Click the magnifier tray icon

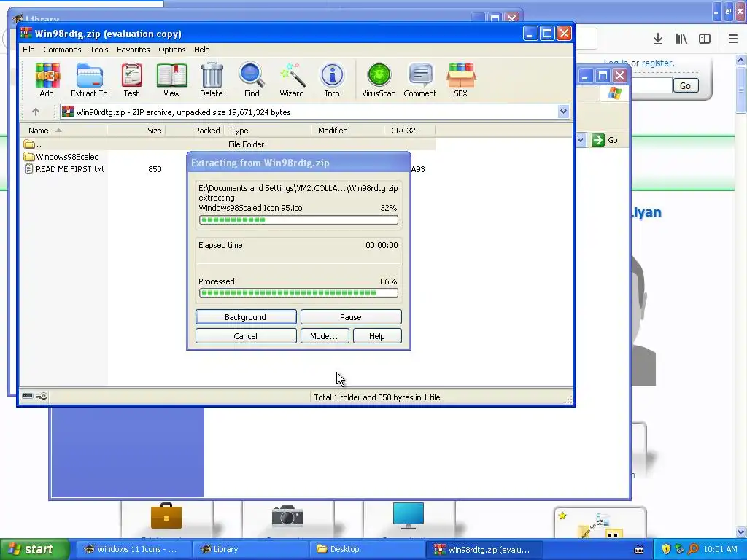[693, 549]
